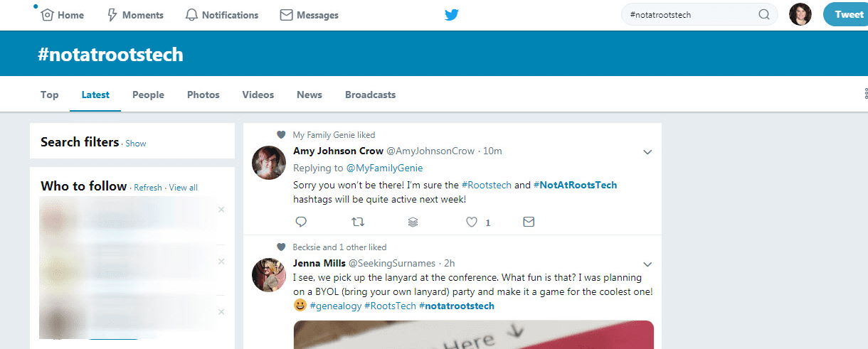Screen dimensions: 868x349
Task: Retweet Amy Johnson Crow's tweet
Action: pyautogui.click(x=358, y=222)
